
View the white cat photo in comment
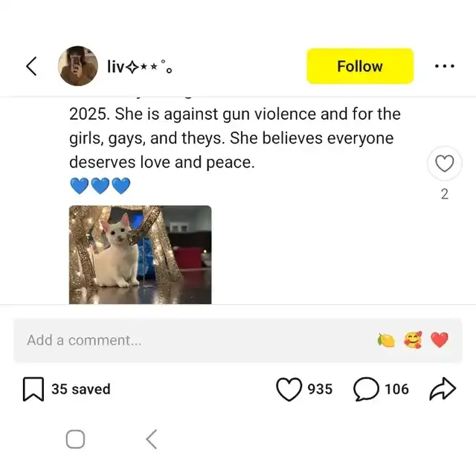click(141, 254)
